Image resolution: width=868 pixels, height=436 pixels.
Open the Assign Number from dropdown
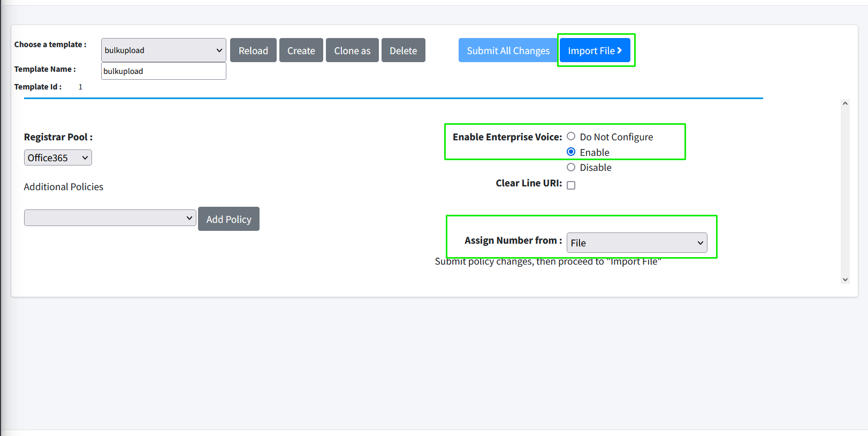pyautogui.click(x=636, y=243)
